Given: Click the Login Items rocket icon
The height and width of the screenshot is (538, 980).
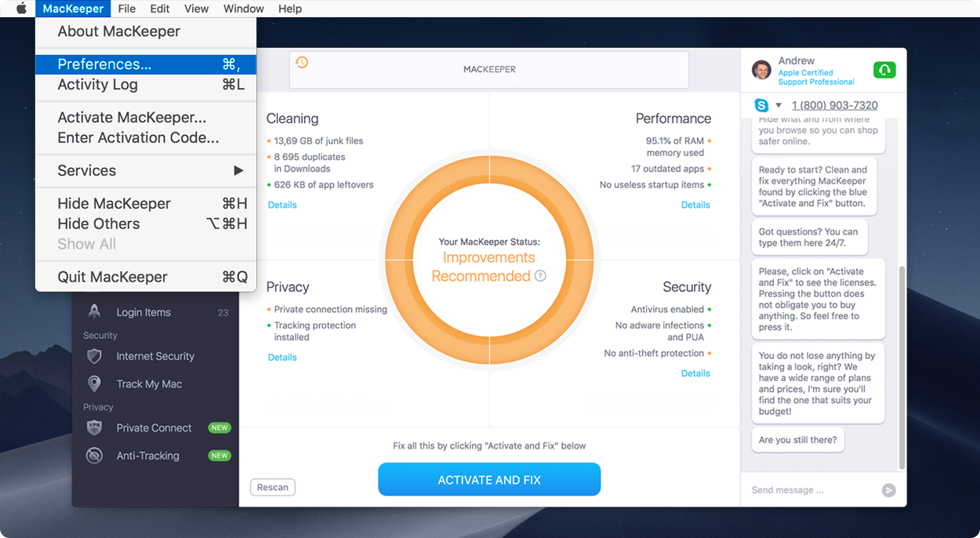Looking at the screenshot, I should click(94, 311).
